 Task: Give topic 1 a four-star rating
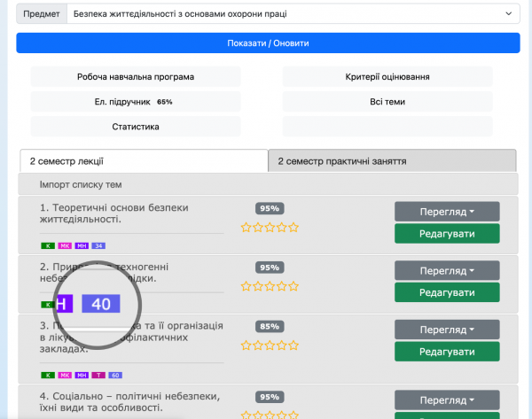click(282, 227)
